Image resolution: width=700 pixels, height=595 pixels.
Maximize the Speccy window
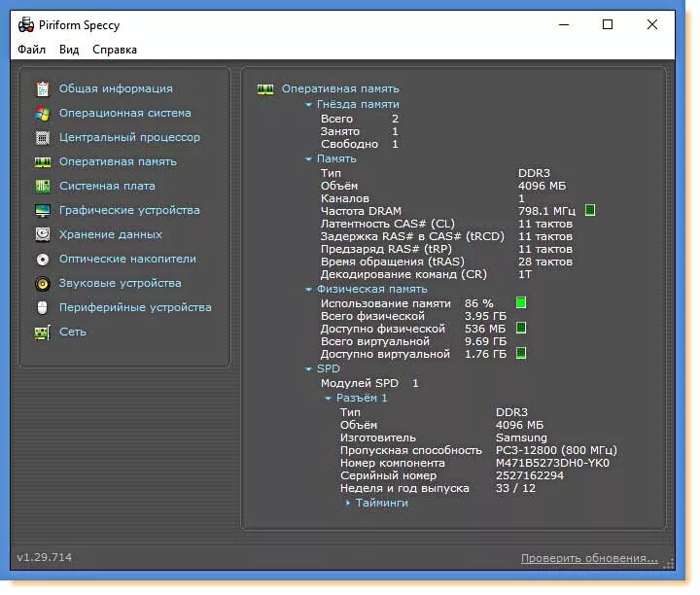(x=608, y=24)
